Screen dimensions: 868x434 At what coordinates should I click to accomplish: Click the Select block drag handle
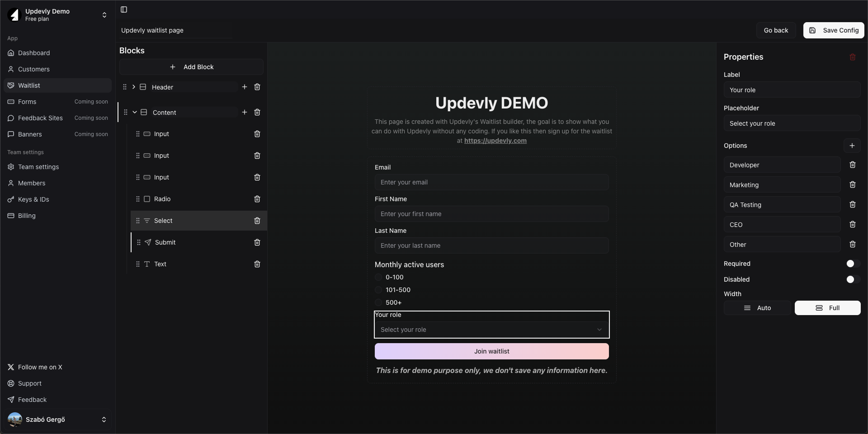click(138, 221)
